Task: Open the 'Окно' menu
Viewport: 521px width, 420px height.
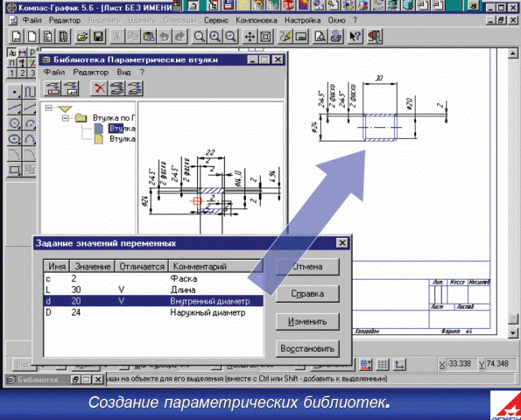Action: coord(336,20)
